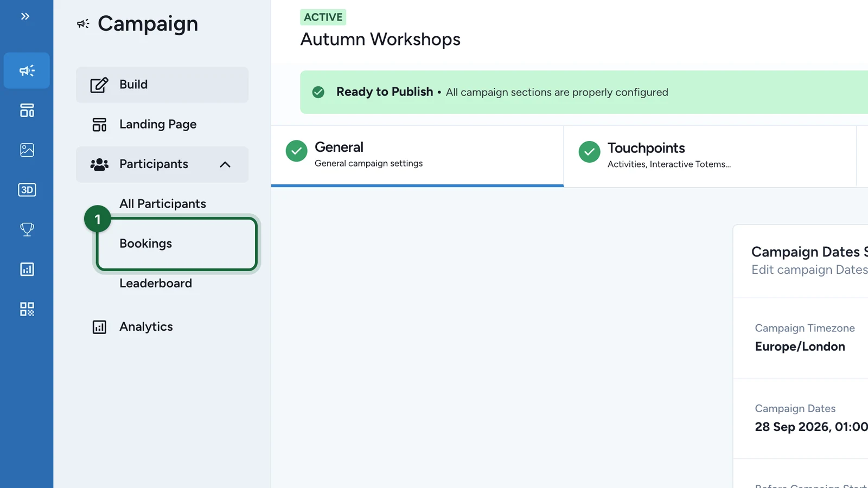This screenshot has width=868, height=488.
Task: Open the Landing Page menu item
Action: coord(162,125)
